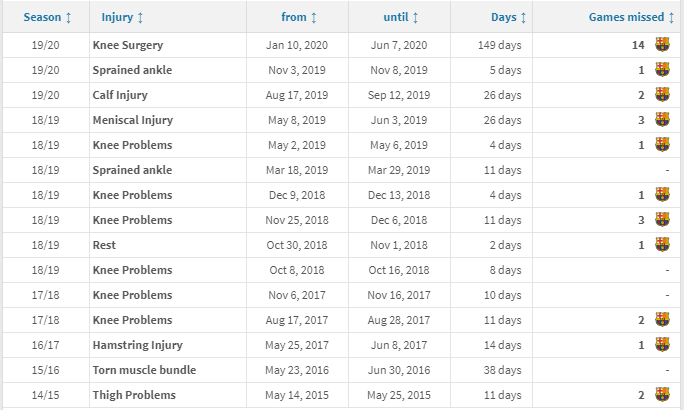Click the 14 games missed value

click(x=638, y=45)
